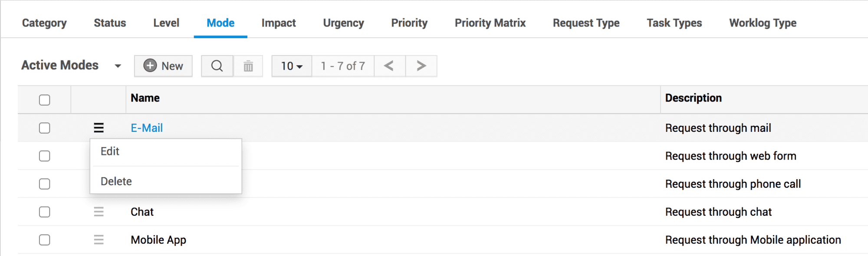868x256 pixels.
Task: Open the E-Mail mode link
Action: (x=147, y=128)
